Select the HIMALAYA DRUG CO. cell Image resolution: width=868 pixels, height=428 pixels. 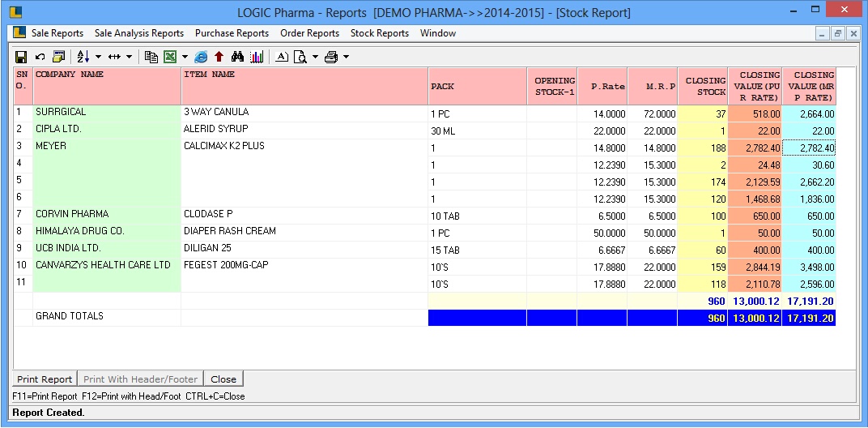107,233
